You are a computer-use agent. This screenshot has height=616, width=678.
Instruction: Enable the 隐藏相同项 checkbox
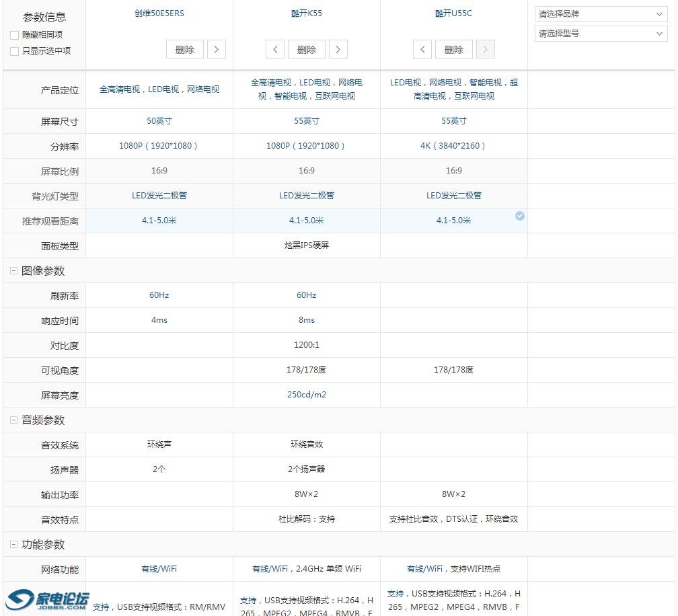[14, 36]
